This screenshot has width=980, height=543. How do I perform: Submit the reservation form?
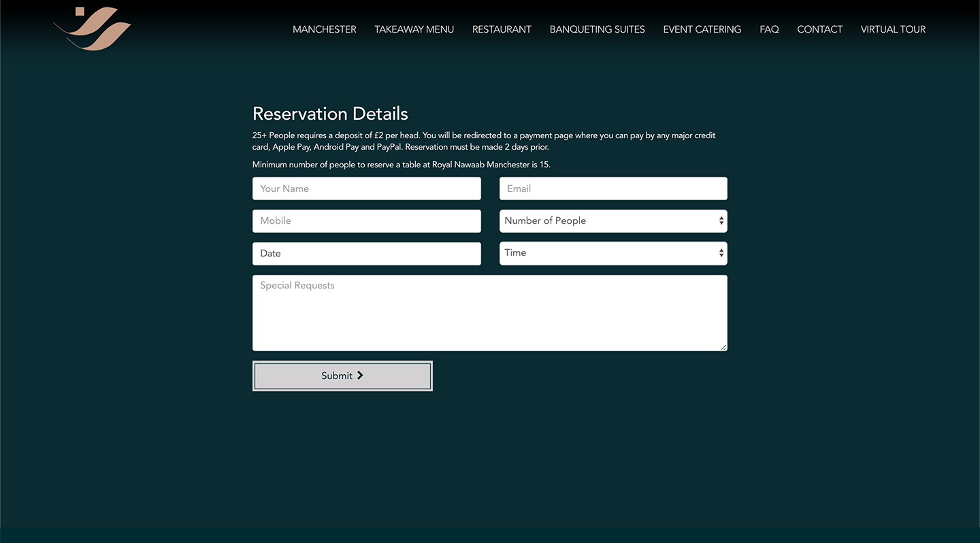click(342, 376)
